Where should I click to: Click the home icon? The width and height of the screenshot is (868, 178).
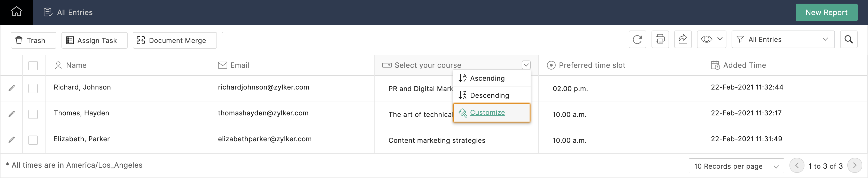click(16, 12)
